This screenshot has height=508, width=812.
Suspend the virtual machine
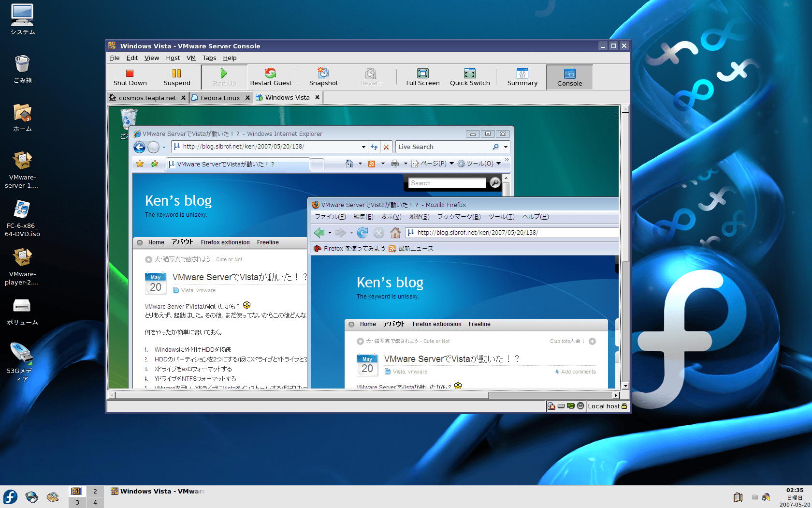(177, 77)
